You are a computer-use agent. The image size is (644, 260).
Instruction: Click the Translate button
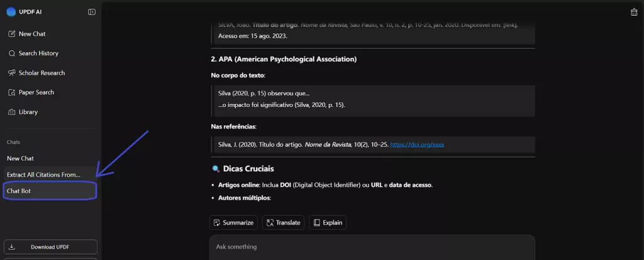coord(284,223)
